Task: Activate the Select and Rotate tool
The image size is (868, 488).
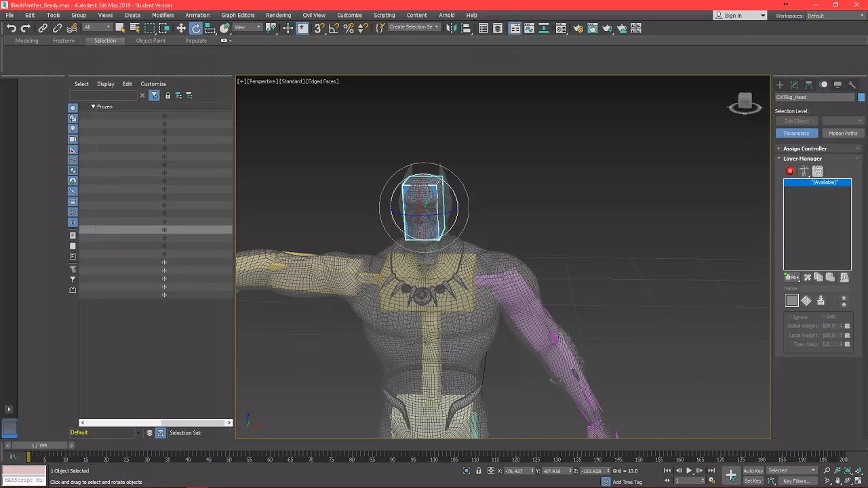Action: click(x=196, y=28)
